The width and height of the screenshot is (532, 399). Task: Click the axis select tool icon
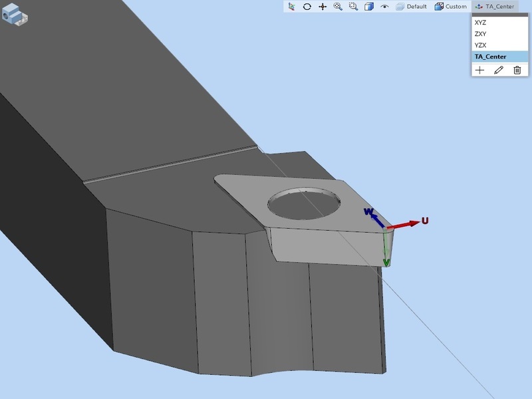click(291, 7)
